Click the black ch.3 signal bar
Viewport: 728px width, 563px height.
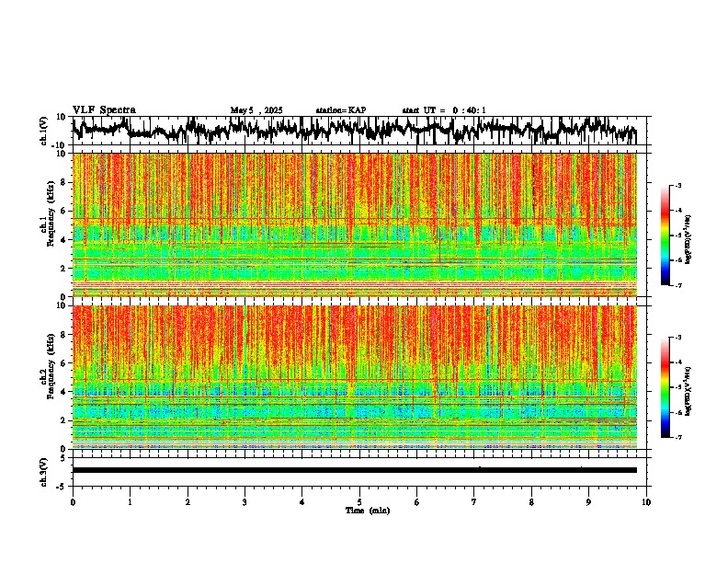coord(355,470)
